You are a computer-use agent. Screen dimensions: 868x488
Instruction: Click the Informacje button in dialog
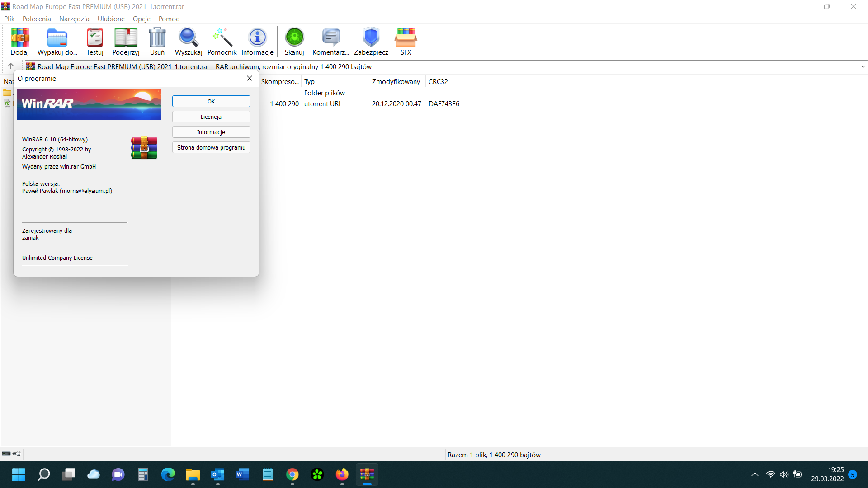pos(211,132)
